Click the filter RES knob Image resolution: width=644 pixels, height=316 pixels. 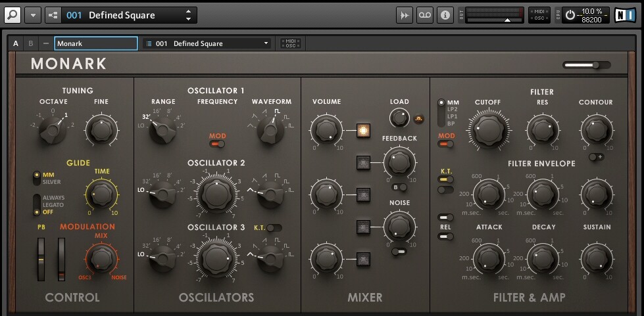pyautogui.click(x=542, y=129)
